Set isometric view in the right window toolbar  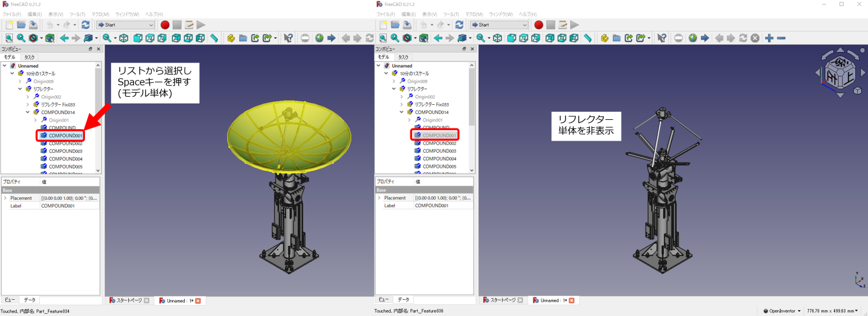click(497, 38)
